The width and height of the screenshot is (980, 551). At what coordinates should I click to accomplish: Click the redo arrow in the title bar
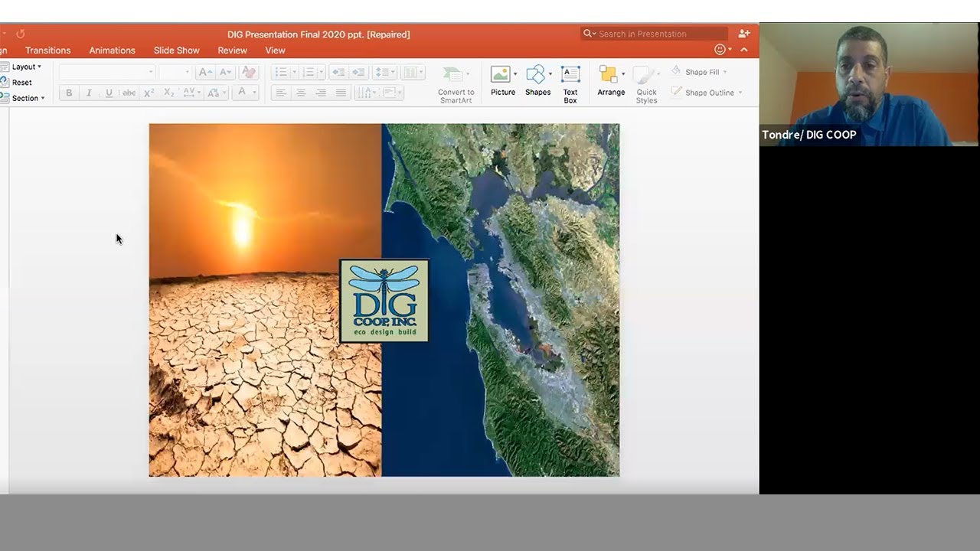coord(21,34)
